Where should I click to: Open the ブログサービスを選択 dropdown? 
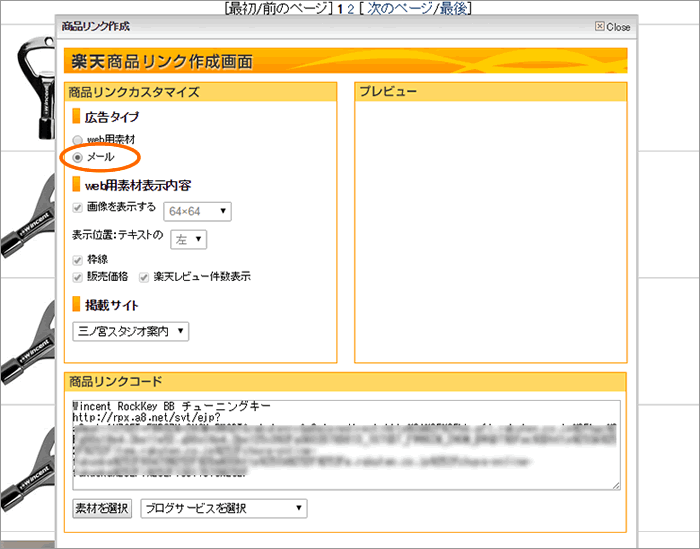224,508
